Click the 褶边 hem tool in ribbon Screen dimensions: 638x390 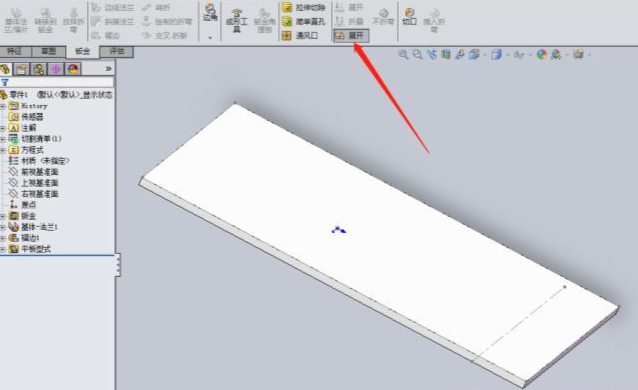click(x=106, y=36)
